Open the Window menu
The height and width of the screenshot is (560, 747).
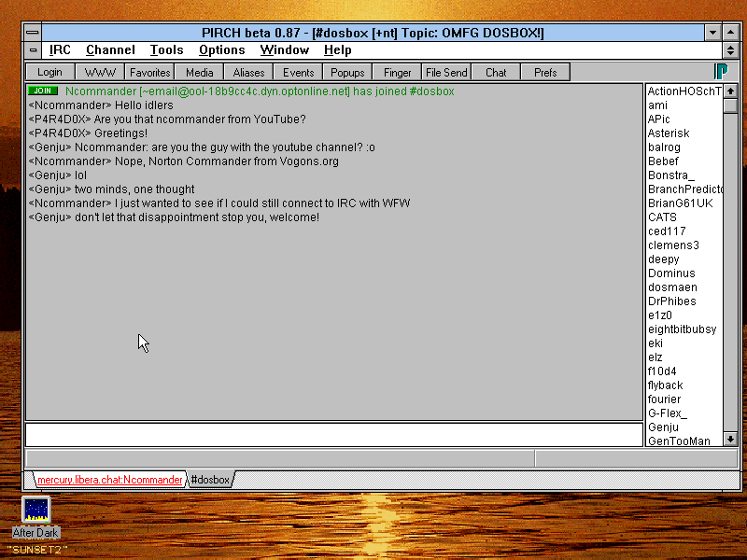click(285, 50)
